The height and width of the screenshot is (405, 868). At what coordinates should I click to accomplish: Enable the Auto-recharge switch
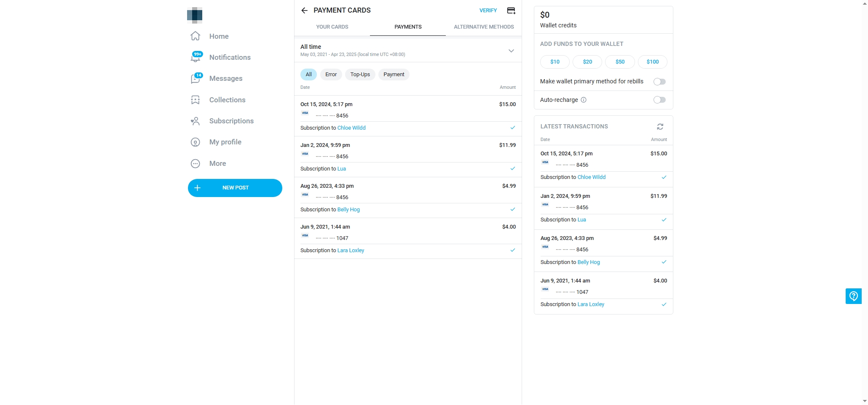659,100
